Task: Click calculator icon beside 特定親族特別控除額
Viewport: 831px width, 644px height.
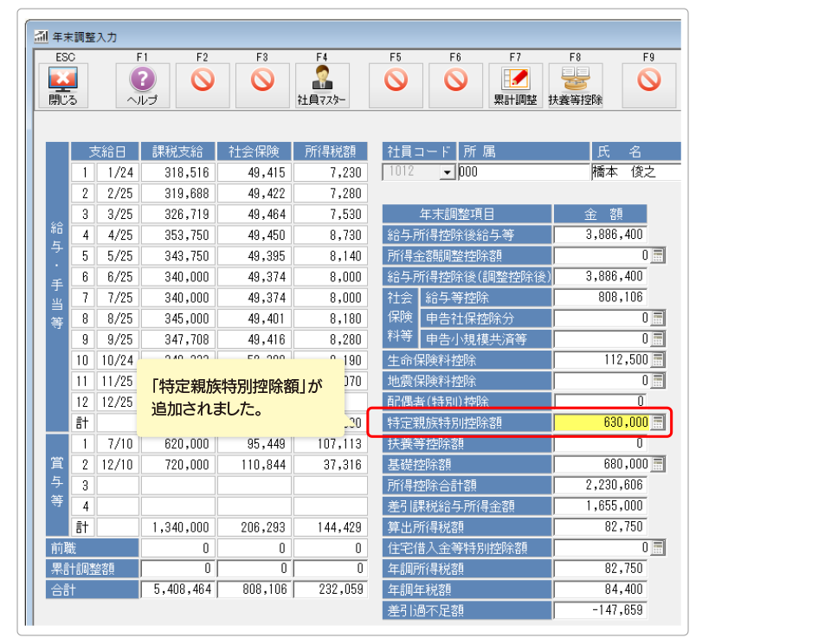Action: point(658,423)
